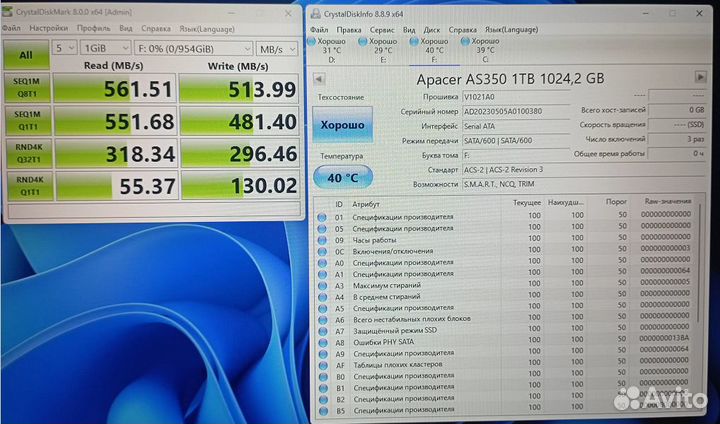Click CrystalDiskMark title bar app icon
Screen dimensions: 720x424
pos(7,11)
